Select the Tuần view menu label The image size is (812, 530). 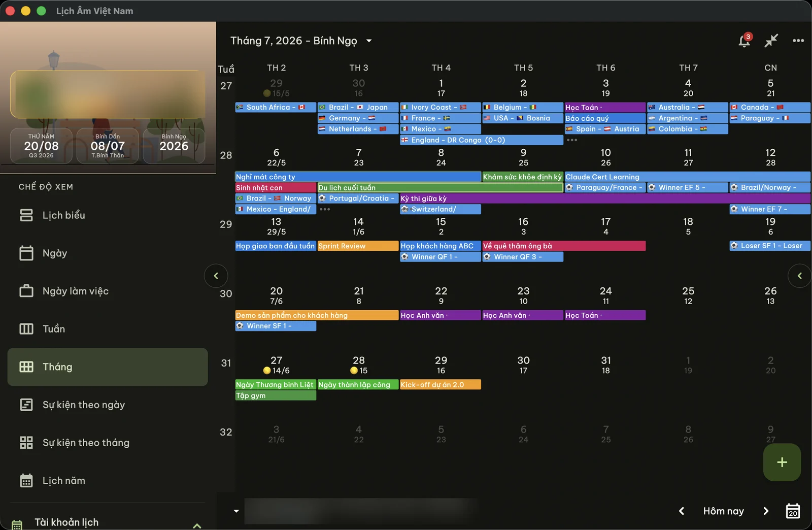pos(54,329)
